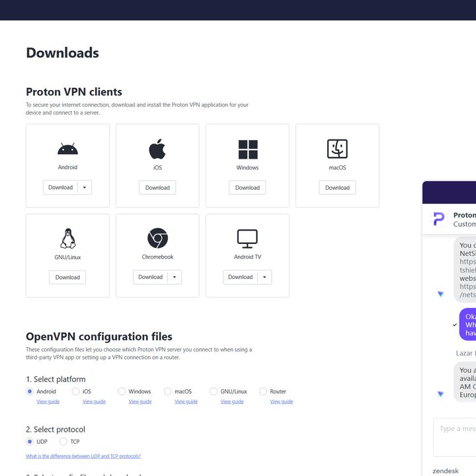Select the Router platform radio button
The height and width of the screenshot is (476, 476).
tap(263, 391)
